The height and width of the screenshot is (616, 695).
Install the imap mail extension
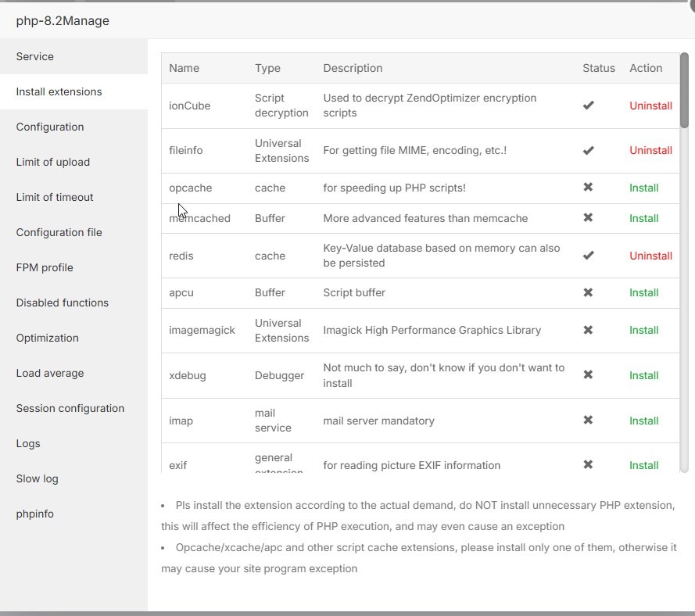pyautogui.click(x=643, y=421)
